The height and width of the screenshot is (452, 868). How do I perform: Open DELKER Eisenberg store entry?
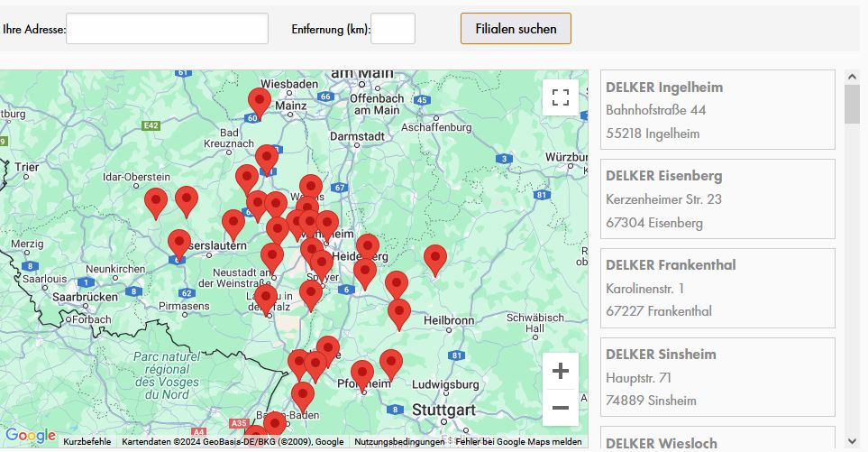pos(718,198)
